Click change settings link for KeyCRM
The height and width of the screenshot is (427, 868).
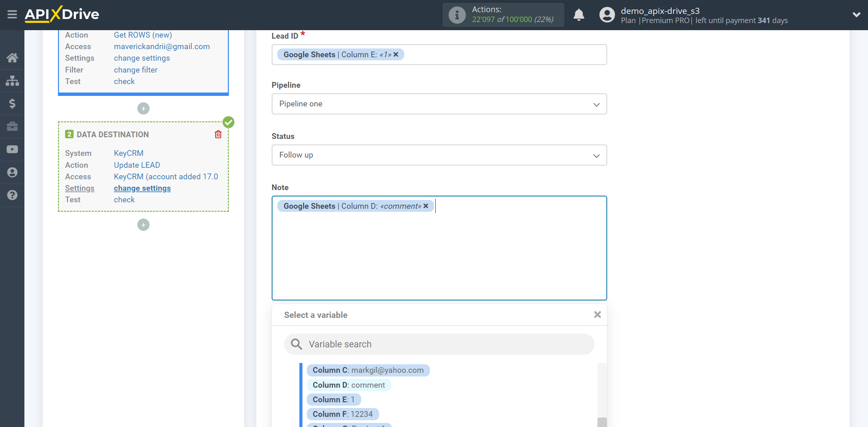pos(142,188)
